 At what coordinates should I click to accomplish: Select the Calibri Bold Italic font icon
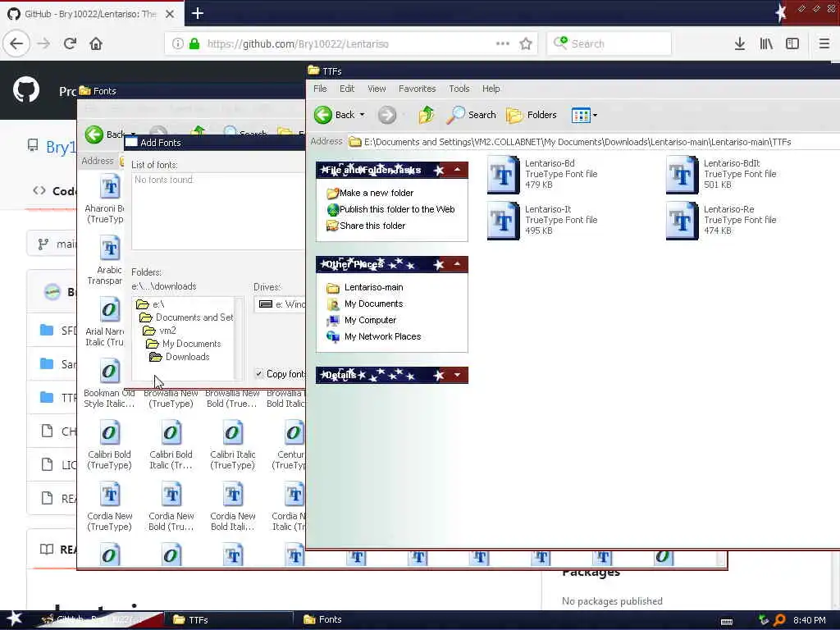pyautogui.click(x=171, y=433)
